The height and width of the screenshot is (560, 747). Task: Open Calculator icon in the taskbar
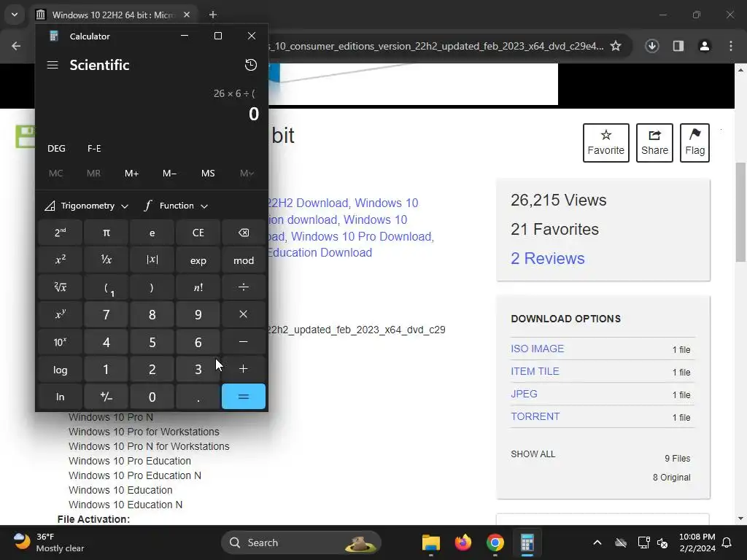point(527,542)
